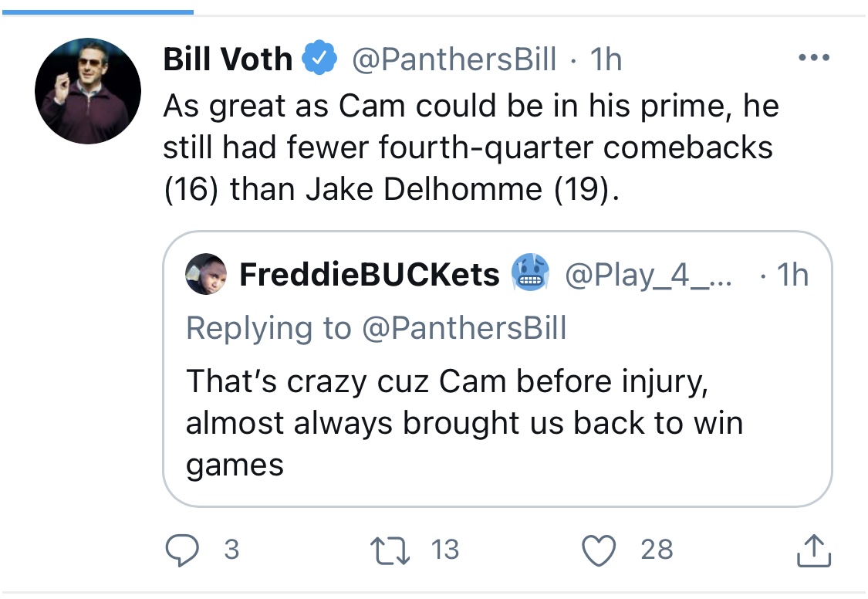The width and height of the screenshot is (868, 599).
Task: Open the Bill Voth display name
Action: pos(228,60)
